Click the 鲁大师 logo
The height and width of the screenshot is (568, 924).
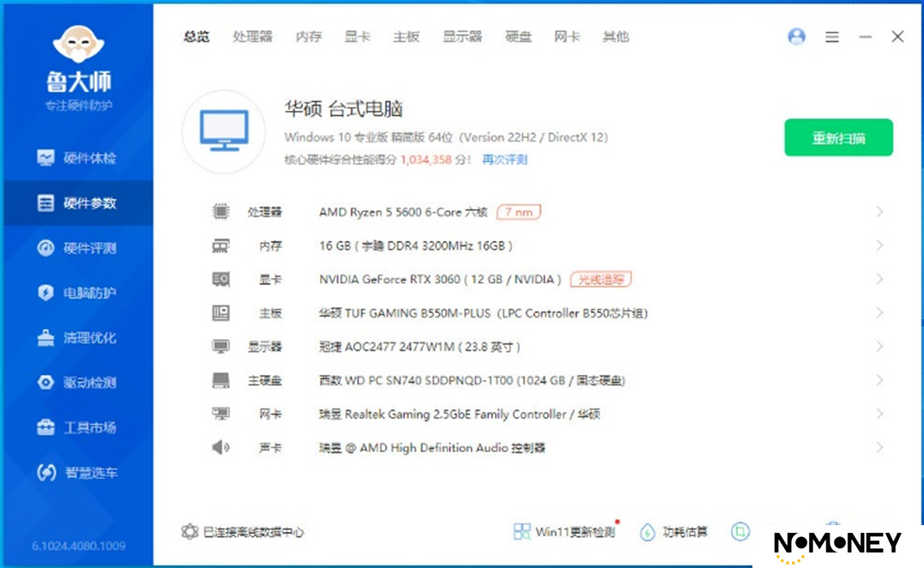79,67
